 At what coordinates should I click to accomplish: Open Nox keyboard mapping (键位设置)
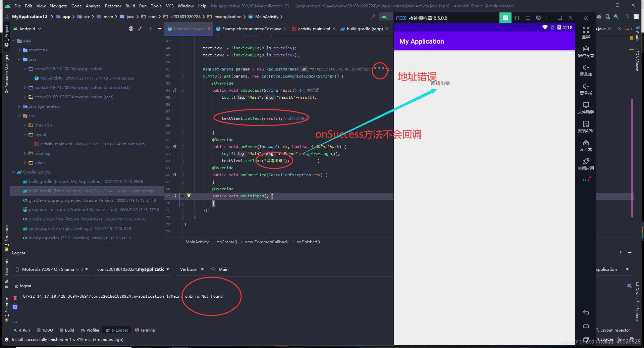pyautogui.click(x=586, y=49)
